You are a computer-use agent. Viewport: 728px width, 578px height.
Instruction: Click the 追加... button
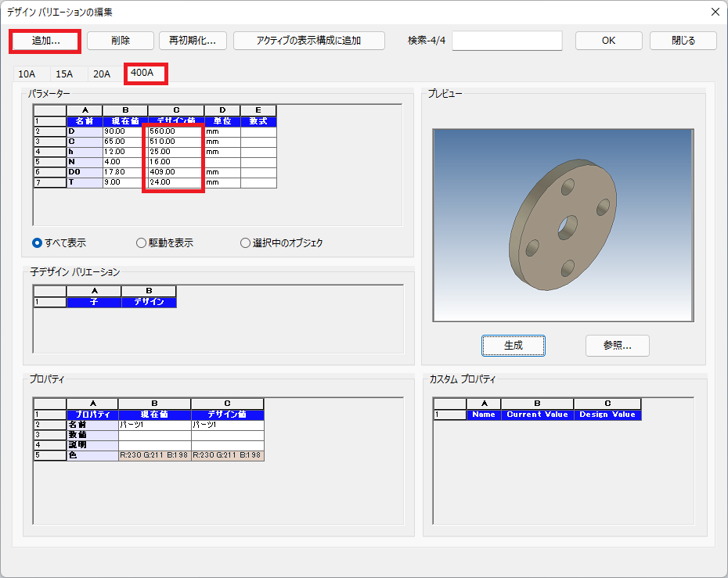[x=45, y=40]
